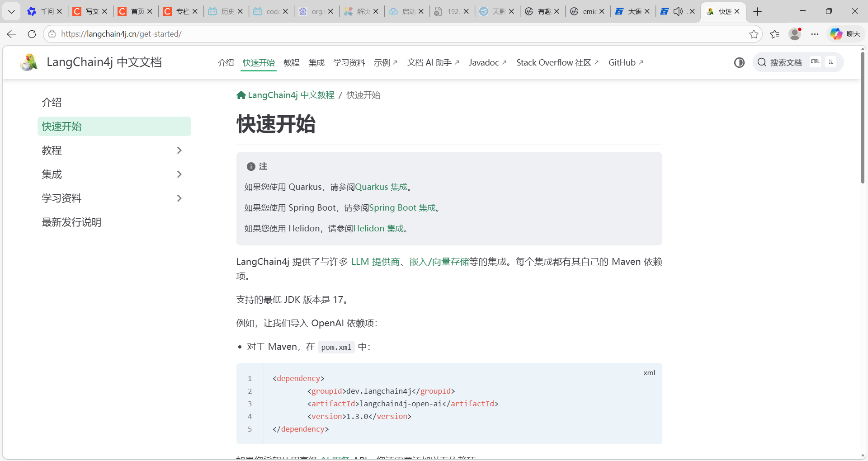Click the search magnifier icon

point(762,62)
